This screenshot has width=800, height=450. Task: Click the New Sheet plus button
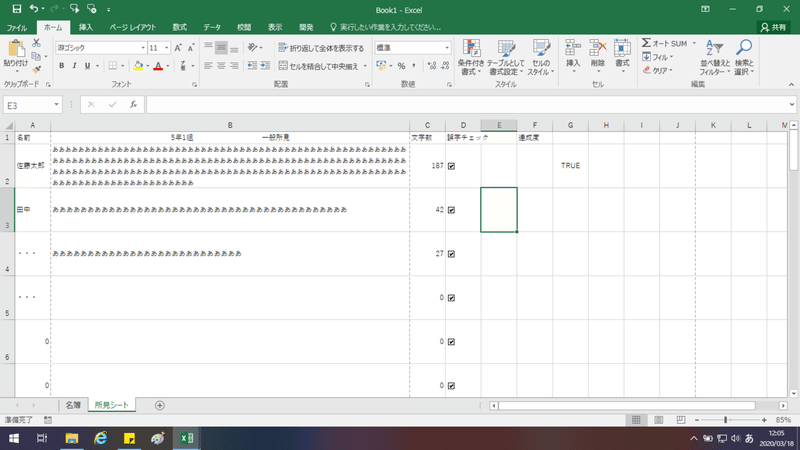pos(160,406)
